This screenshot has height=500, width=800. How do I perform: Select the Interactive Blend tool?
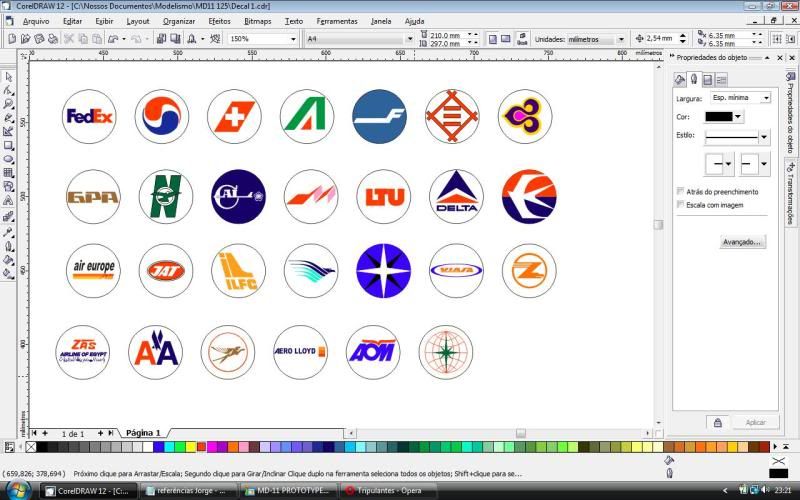[x=8, y=216]
